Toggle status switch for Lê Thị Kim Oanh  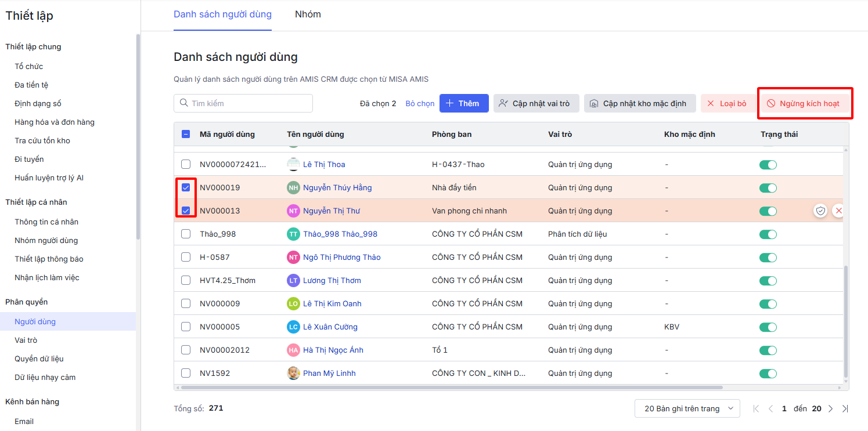[x=768, y=303]
